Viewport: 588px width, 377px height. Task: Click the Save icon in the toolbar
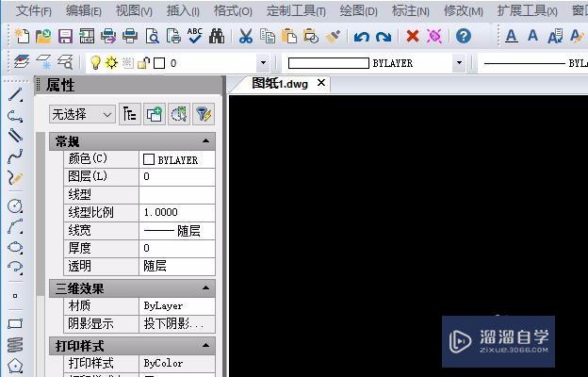tap(65, 37)
